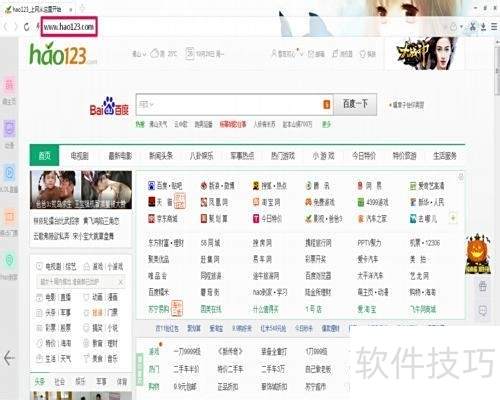Open the 苏宁易购 link
The width and height of the screenshot is (500, 400).
159,309
